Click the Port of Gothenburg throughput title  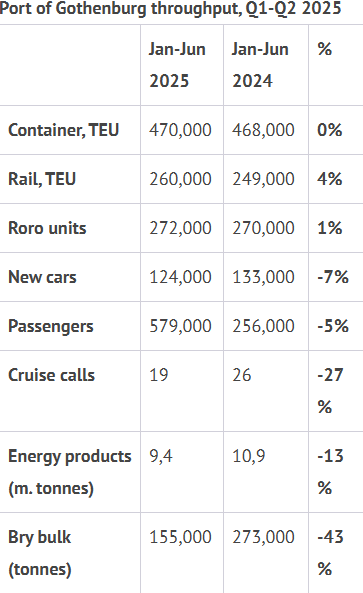171,8
